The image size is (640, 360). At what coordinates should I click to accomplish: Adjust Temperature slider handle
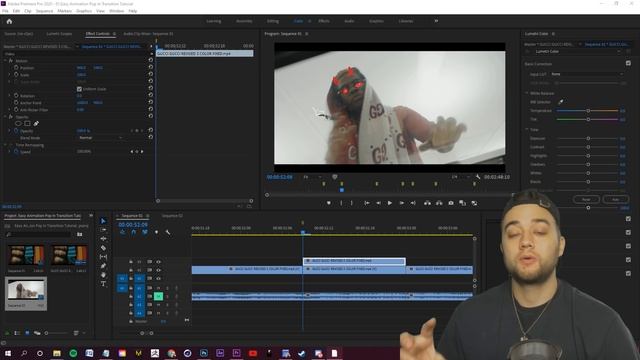(588, 111)
